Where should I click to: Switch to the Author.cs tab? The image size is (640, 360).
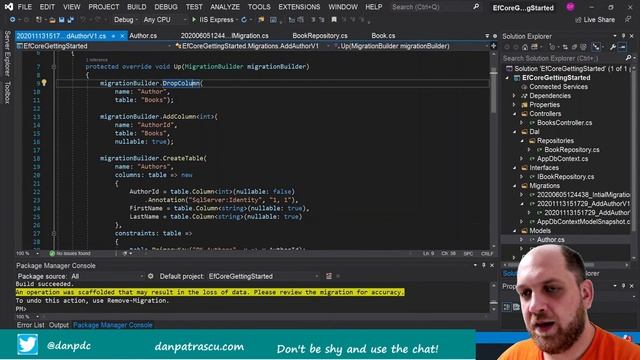(x=143, y=36)
